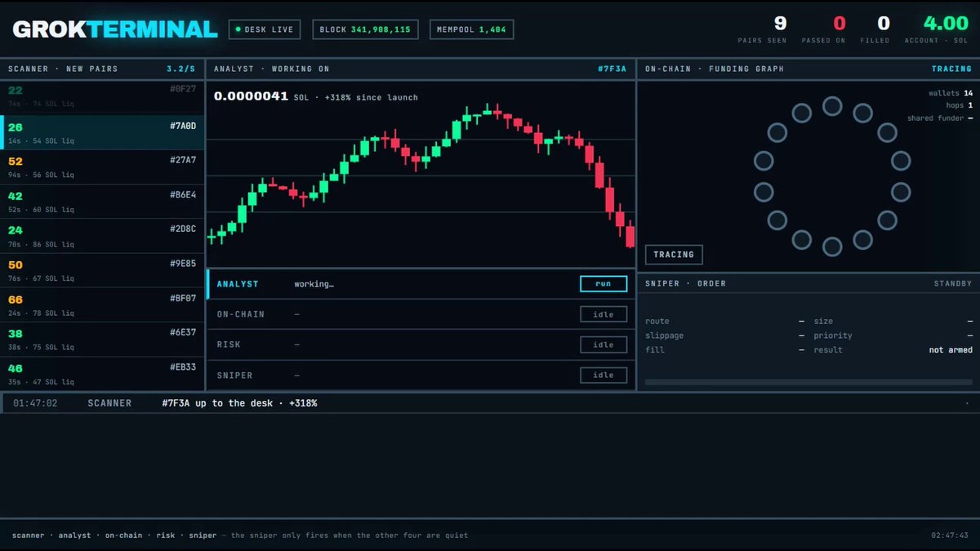Click the TRACING button below the graph
980x551 pixels.
click(674, 255)
